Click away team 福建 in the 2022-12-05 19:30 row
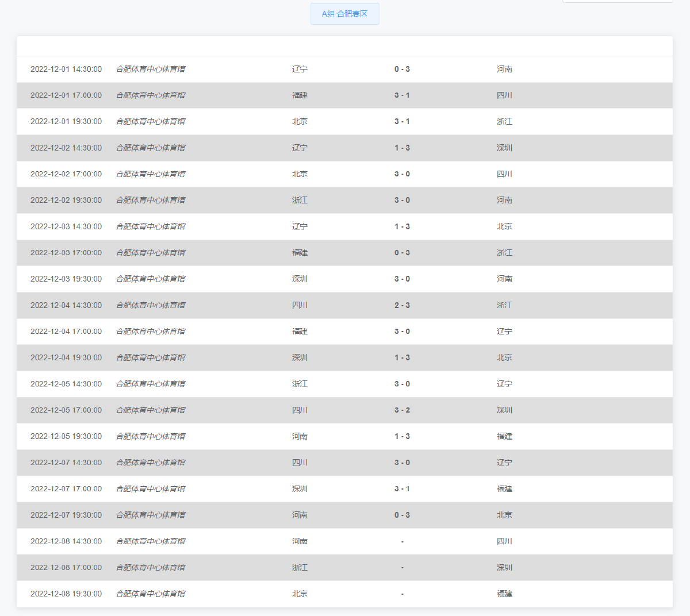The width and height of the screenshot is (690, 616). click(504, 436)
